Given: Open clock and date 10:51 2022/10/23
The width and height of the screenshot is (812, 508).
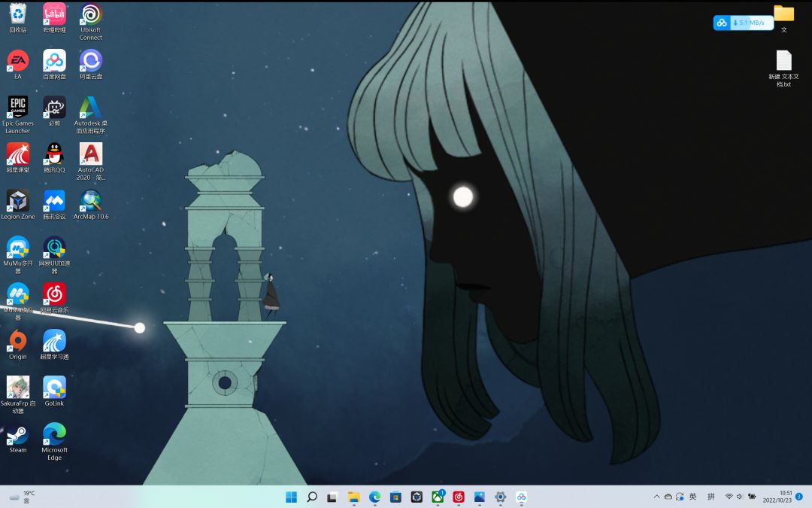Looking at the screenshot, I should coord(777,497).
